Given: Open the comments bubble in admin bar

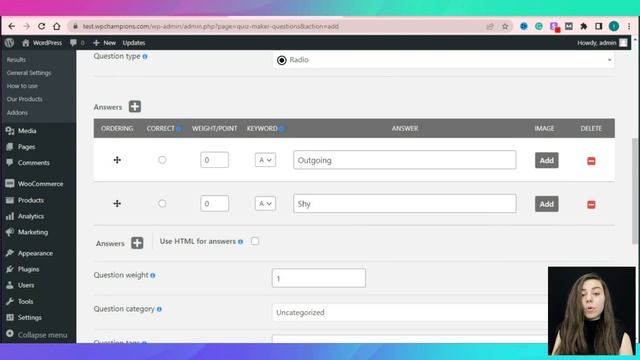Looking at the screenshot, I should click(x=73, y=43).
